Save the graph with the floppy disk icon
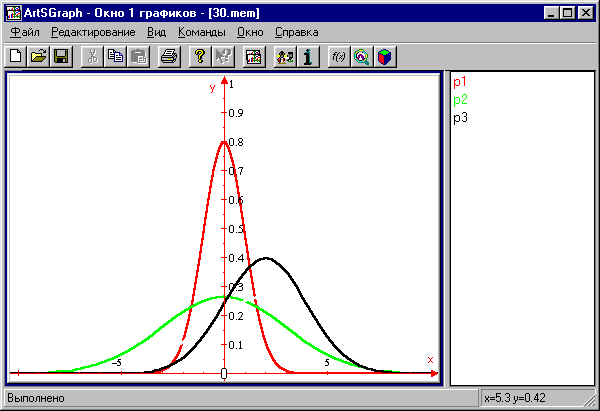This screenshot has width=600, height=411. pos(60,57)
